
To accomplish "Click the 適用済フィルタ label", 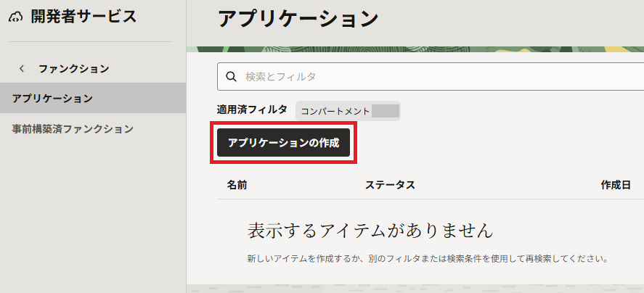I will point(252,110).
